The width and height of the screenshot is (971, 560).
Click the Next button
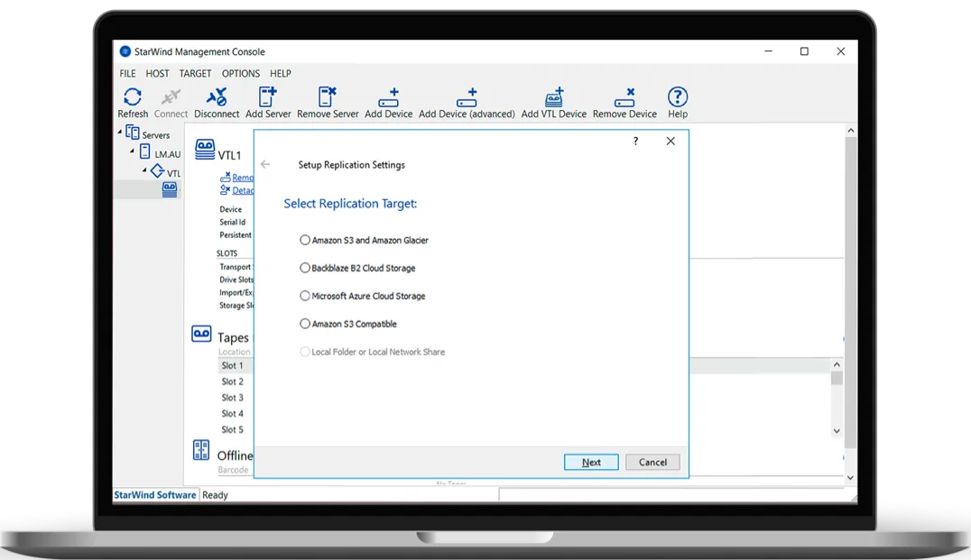(x=591, y=463)
